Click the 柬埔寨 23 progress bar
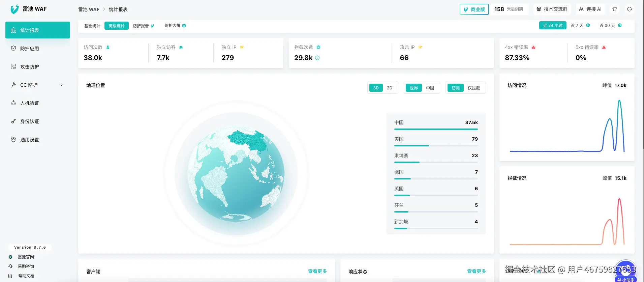 tap(436, 162)
